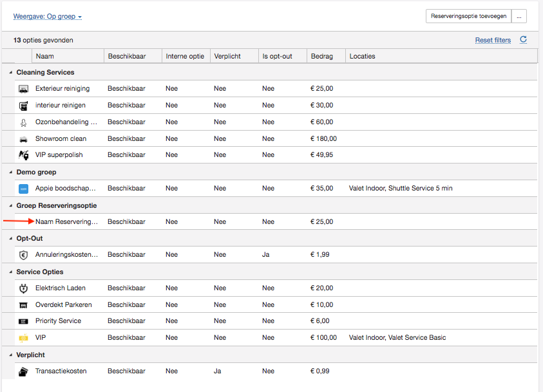543x392 pixels.
Task: Click the Ja Verplicht value for Transactiekosten
Action: coord(217,371)
